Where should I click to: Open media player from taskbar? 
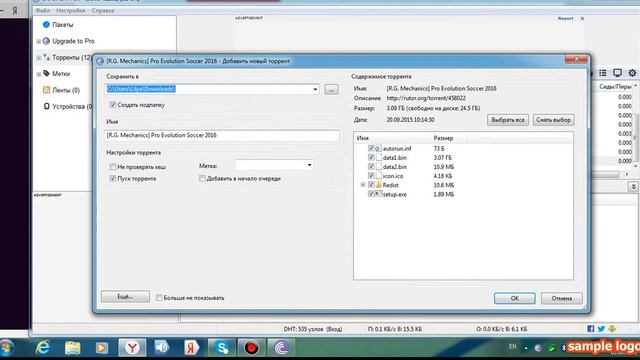point(102,348)
